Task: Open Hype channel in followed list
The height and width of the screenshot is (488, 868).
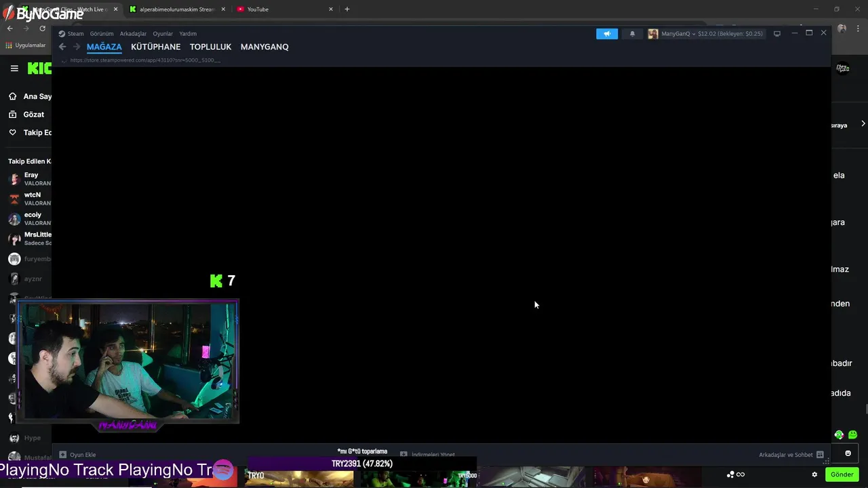Action: [x=26, y=438]
